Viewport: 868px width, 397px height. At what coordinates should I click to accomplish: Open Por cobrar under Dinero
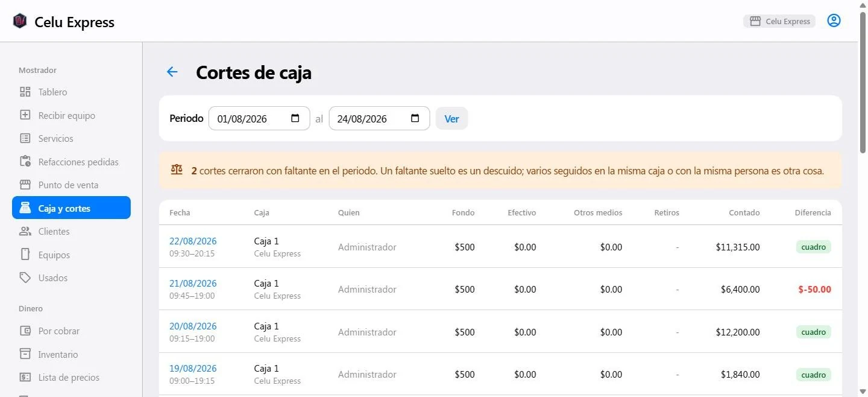71,331
